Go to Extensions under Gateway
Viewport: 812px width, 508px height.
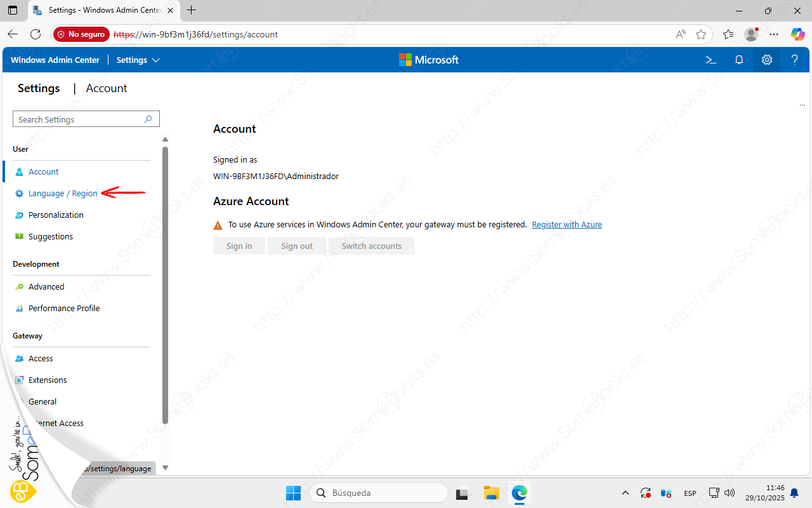click(48, 380)
